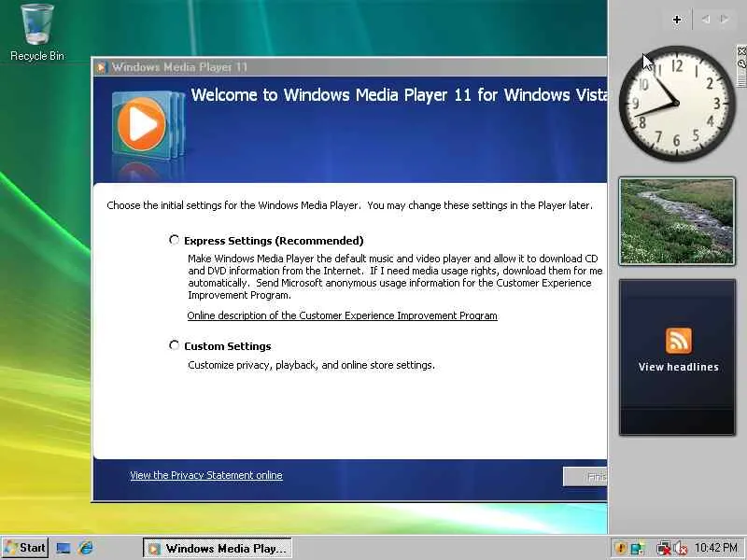747x560 pixels.
Task: Click the muted volume tray icon
Action: point(681,549)
